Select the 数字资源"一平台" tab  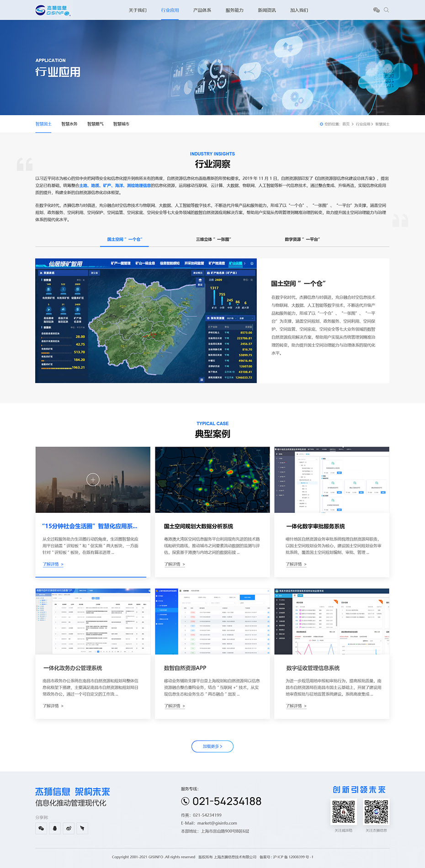coord(302,239)
